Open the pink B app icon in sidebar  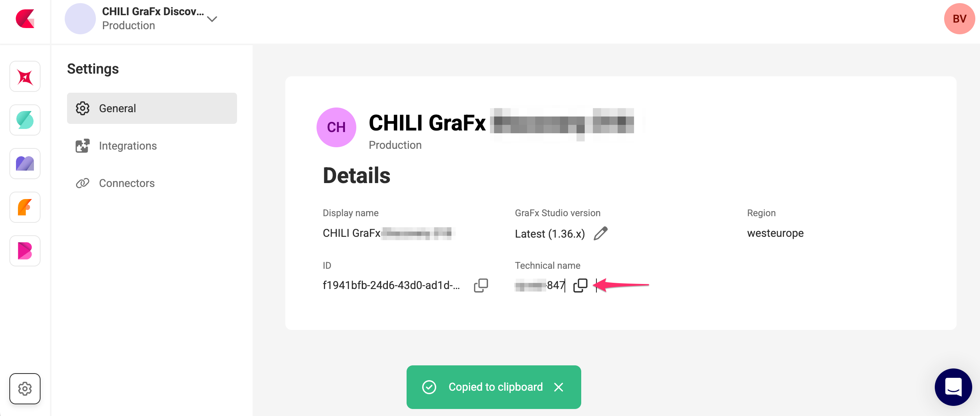tap(25, 251)
